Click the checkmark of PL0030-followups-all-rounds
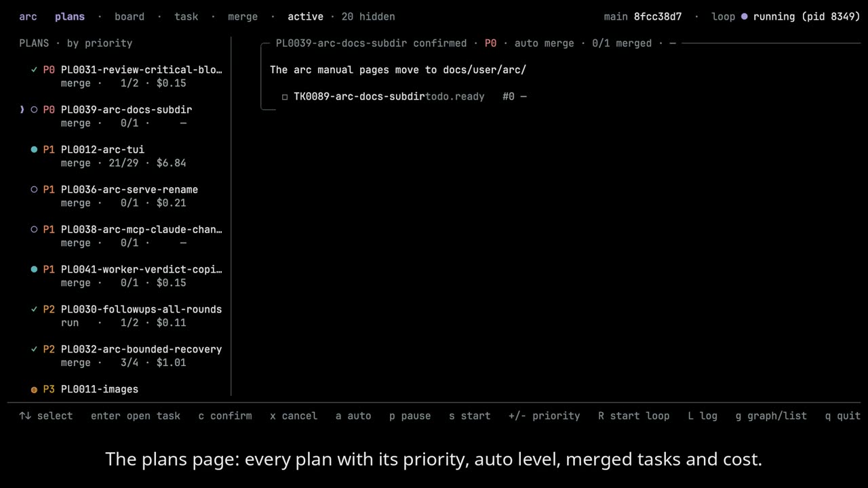Screen dimensions: 868x488 (x=34, y=310)
